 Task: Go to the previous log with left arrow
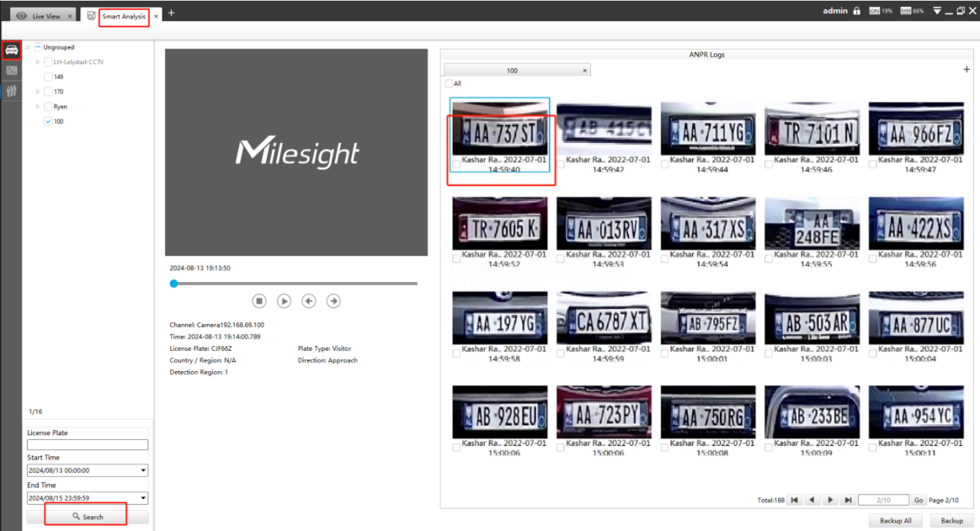tap(309, 301)
